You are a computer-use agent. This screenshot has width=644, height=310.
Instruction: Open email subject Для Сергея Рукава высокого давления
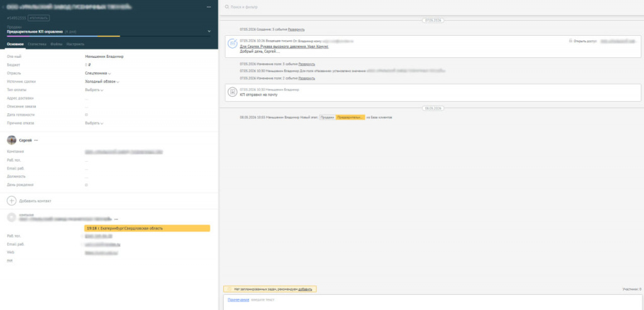pyautogui.click(x=284, y=47)
